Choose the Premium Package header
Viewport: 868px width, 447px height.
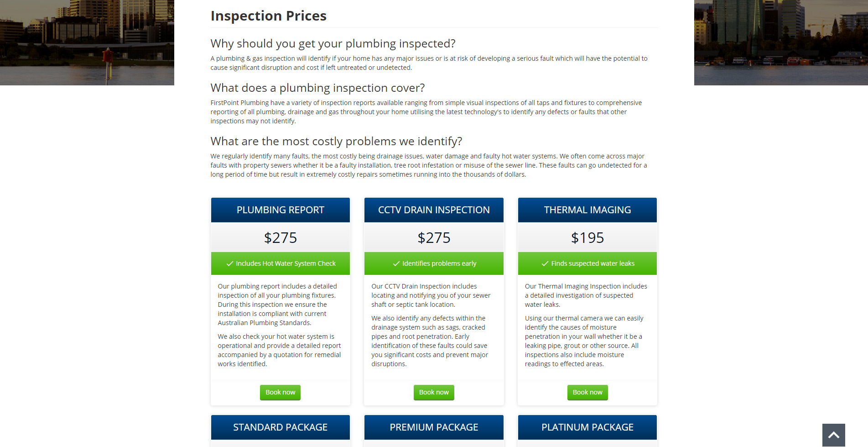(434, 427)
